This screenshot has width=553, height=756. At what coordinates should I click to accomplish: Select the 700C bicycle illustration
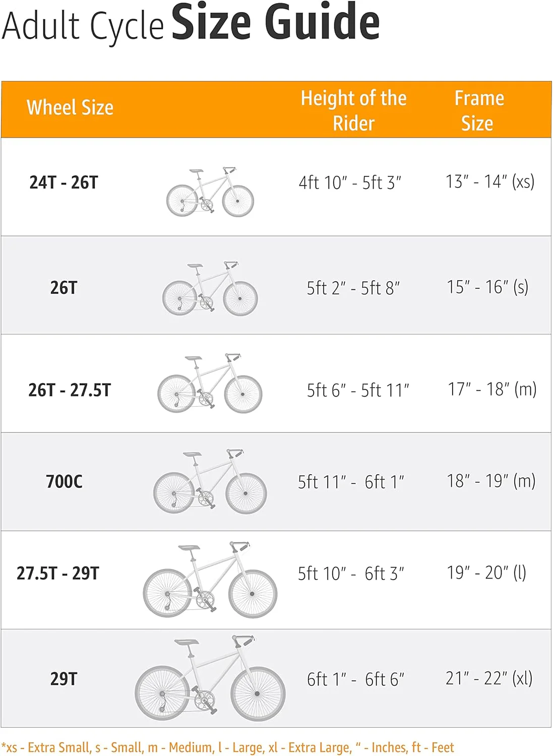[210, 482]
